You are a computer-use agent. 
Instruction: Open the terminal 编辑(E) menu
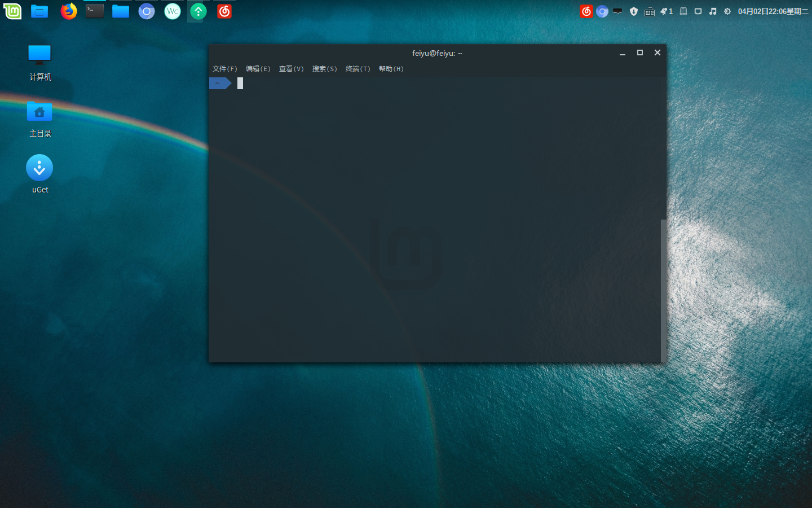coord(258,69)
